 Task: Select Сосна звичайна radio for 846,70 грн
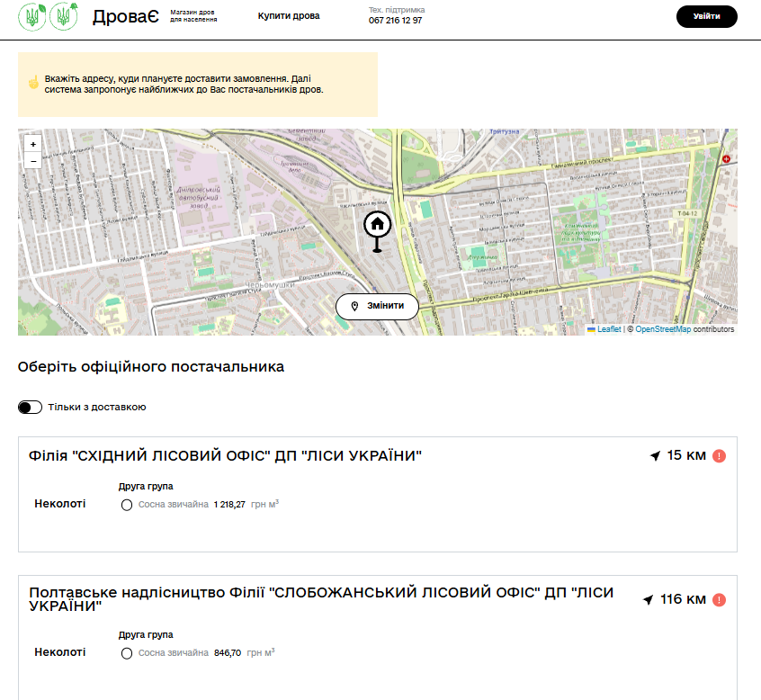point(127,653)
